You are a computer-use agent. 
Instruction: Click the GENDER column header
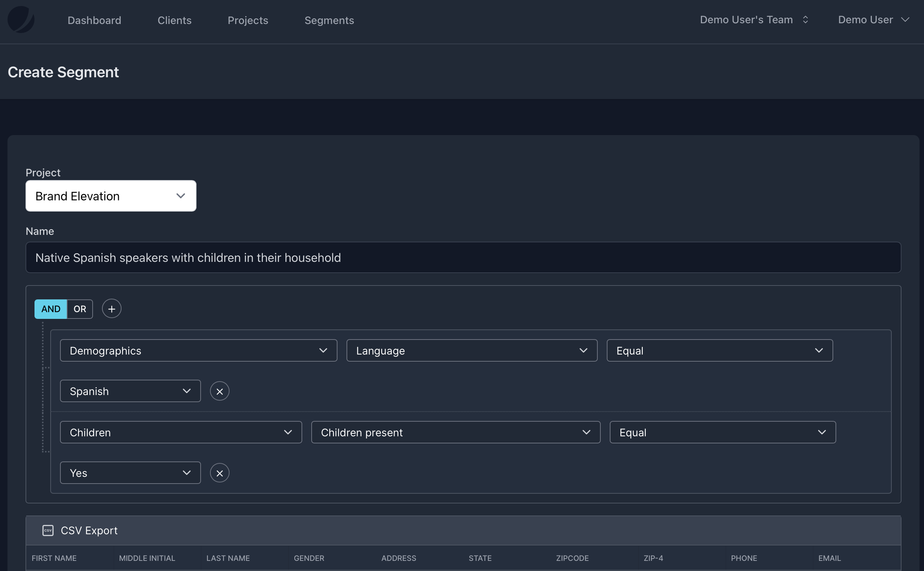(309, 558)
